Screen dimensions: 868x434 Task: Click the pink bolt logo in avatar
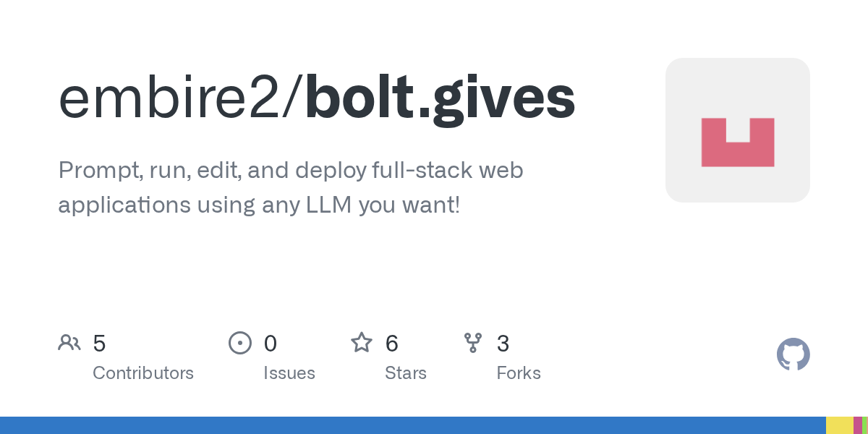[x=738, y=142]
